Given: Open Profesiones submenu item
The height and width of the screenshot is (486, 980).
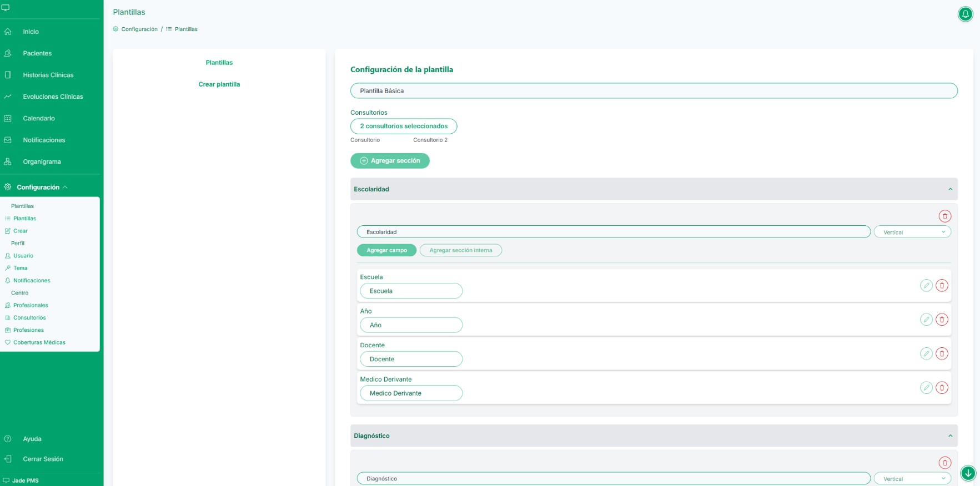Looking at the screenshot, I should (28, 330).
